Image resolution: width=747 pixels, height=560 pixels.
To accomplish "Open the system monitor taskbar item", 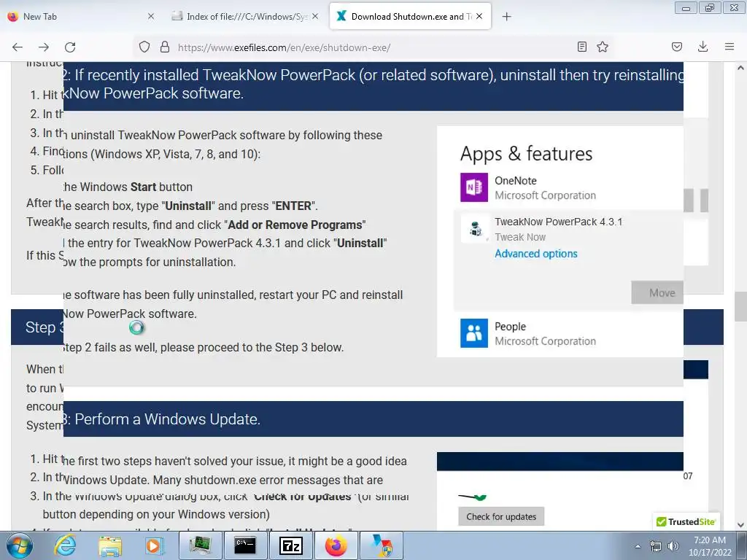I will (201, 545).
